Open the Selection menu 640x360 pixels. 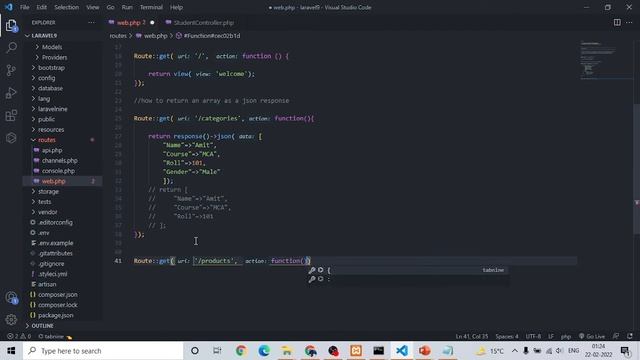click(67, 7)
